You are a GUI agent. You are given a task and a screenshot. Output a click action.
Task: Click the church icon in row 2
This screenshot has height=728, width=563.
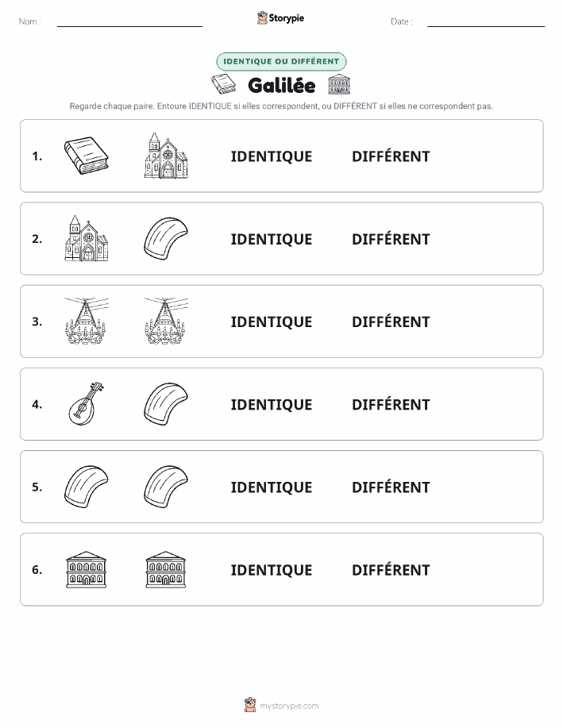point(87,238)
